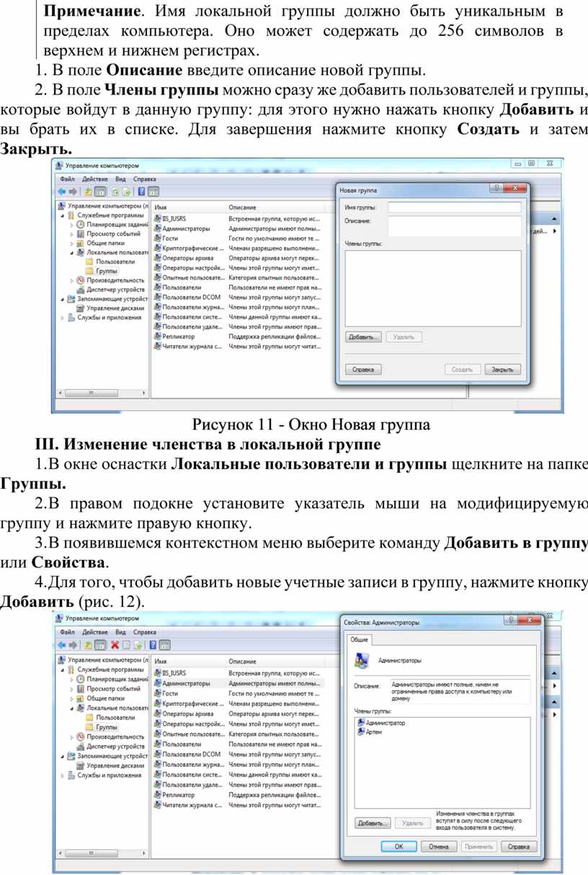Expand Планировщик заданий in Figure 11 tree
The image size is (588, 875).
tap(72, 224)
